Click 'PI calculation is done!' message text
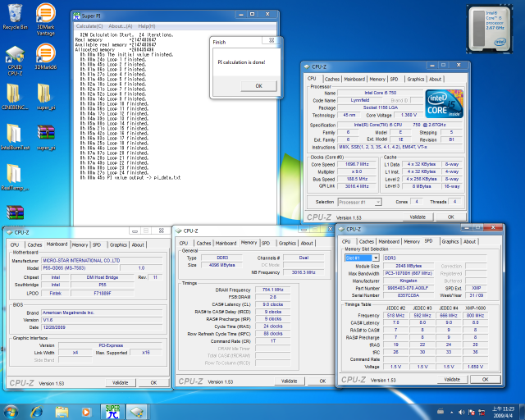Screen dimensions: 525x420 coord(241,62)
